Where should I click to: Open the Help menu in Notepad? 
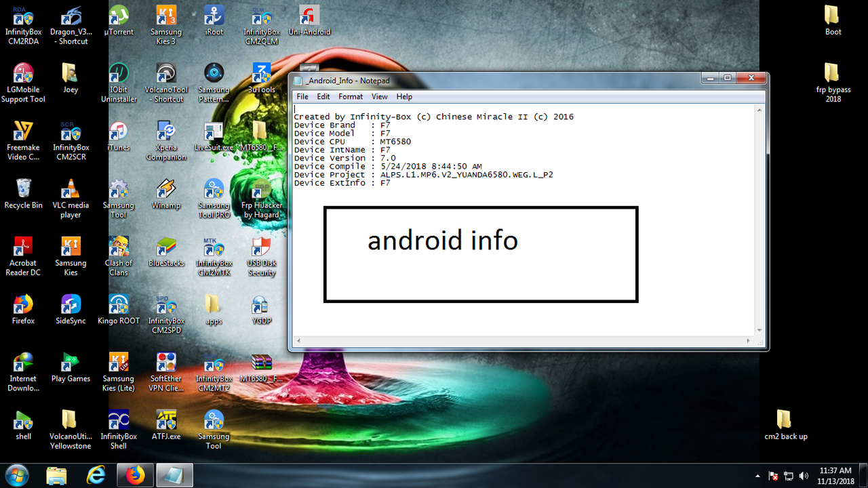click(x=404, y=97)
